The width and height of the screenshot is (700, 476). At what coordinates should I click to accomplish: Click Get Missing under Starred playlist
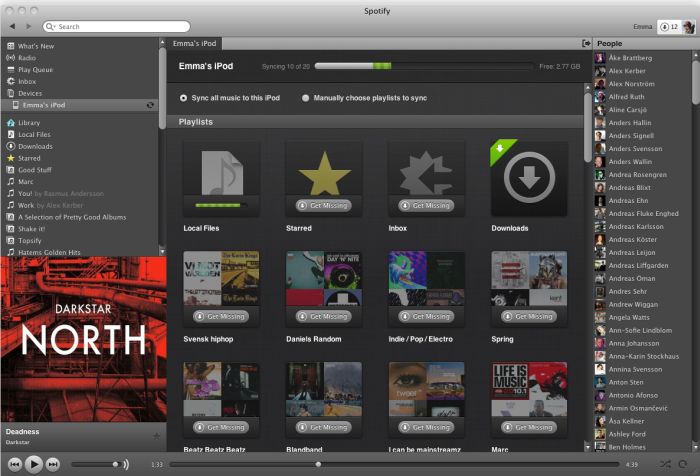click(323, 205)
